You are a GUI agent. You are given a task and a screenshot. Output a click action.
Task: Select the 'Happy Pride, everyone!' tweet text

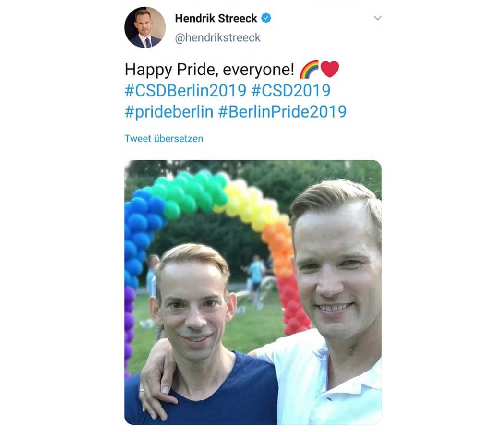click(x=209, y=70)
